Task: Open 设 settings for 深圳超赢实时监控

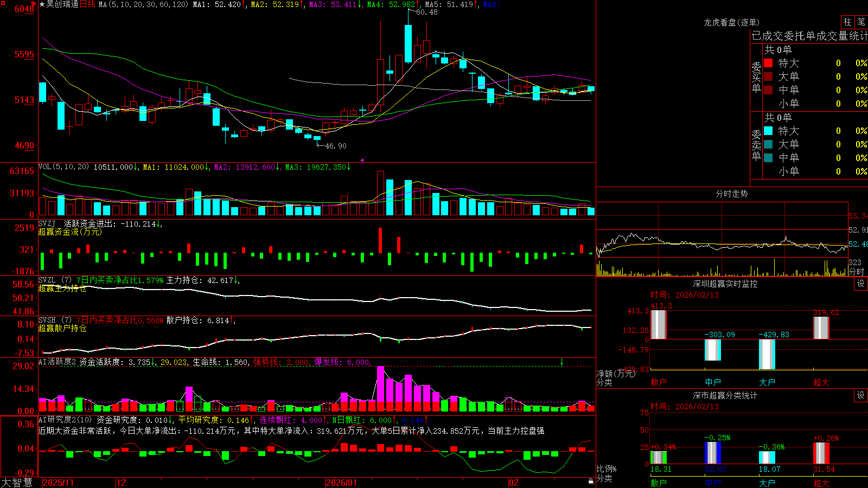Action: [861, 284]
